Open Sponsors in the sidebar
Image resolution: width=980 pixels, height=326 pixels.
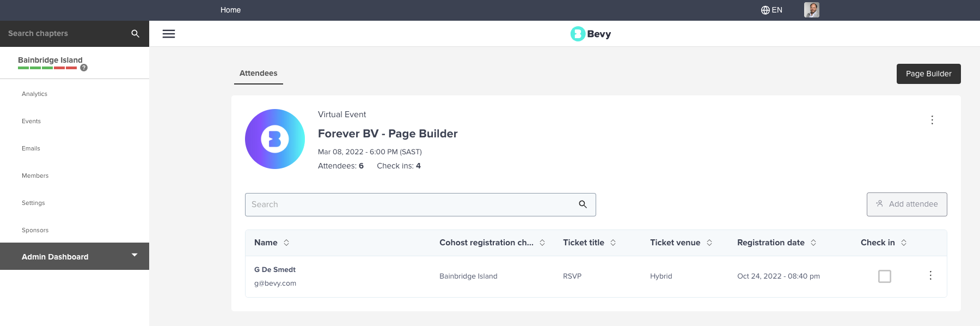(x=35, y=230)
